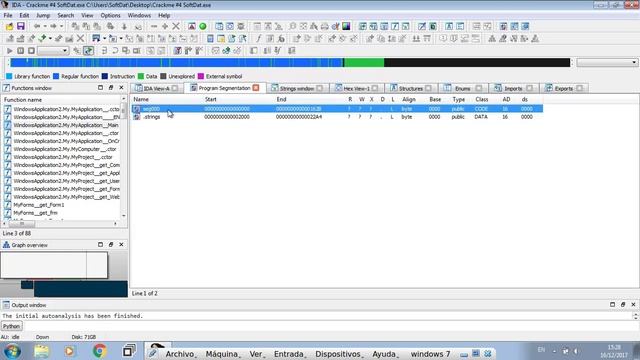Image resolution: width=640 pixels, height=360 pixels.
Task: Click the debugger play button
Action: [9, 51]
